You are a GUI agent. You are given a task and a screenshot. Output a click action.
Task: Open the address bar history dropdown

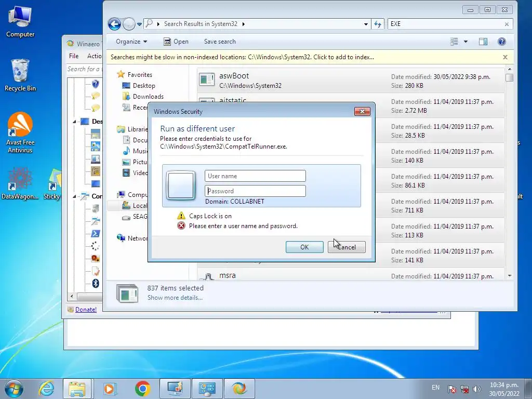(x=366, y=24)
